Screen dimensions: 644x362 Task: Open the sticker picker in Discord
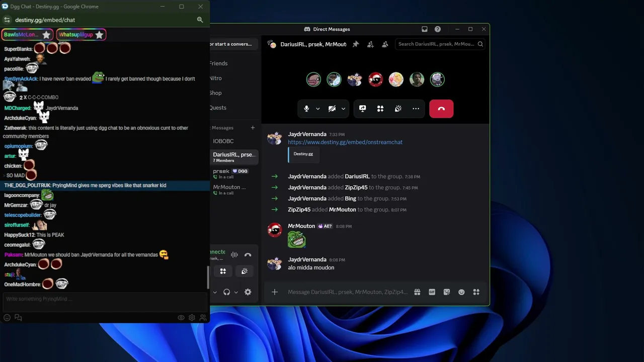coord(447,292)
